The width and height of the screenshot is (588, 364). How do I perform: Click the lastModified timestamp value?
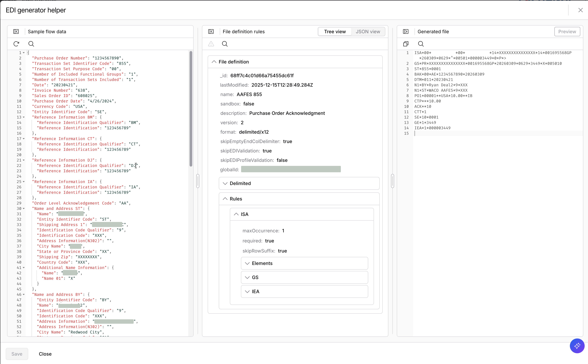282,85
